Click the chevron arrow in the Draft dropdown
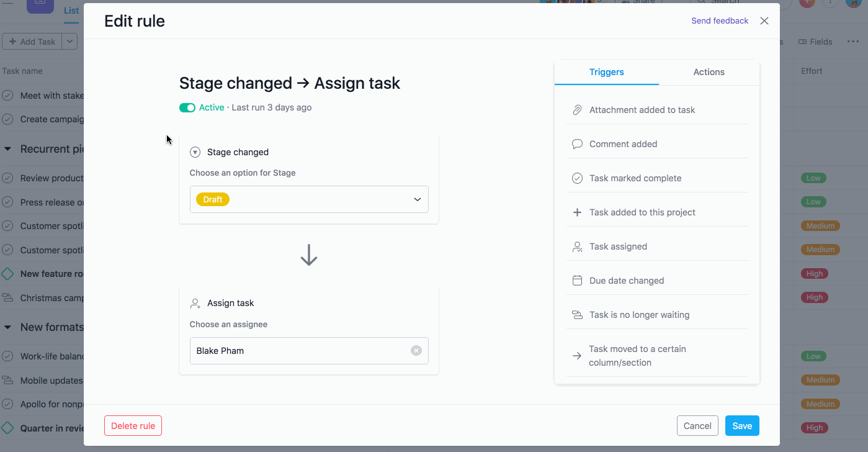The image size is (868, 452). point(418,199)
